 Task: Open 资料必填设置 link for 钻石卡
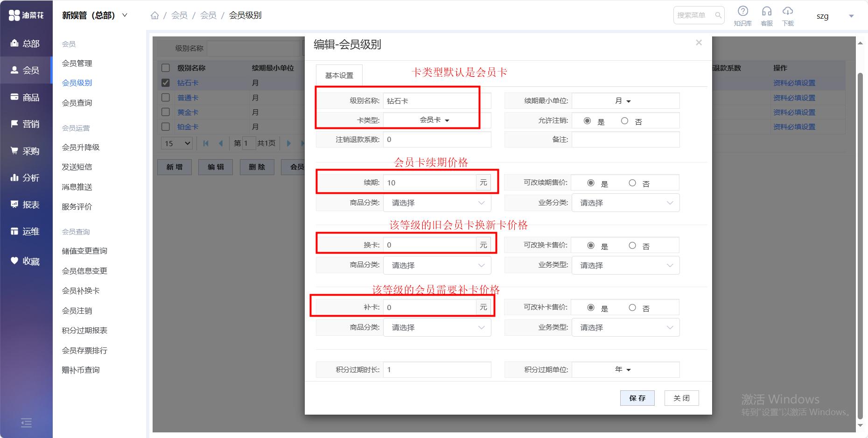[x=794, y=83]
